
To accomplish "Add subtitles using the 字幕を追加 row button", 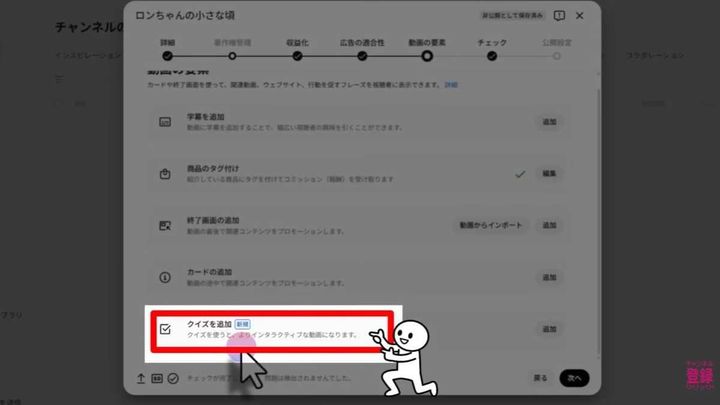I will tap(549, 122).
